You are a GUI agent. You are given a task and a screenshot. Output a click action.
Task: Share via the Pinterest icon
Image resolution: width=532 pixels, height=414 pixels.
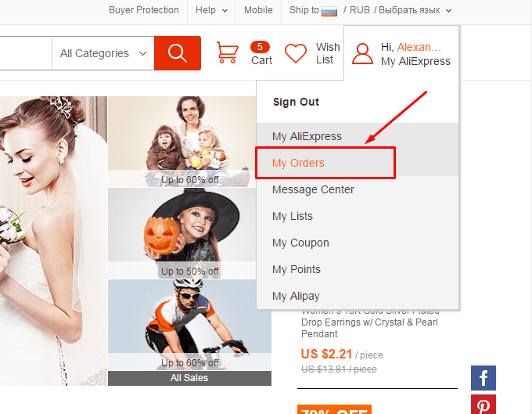(x=483, y=405)
